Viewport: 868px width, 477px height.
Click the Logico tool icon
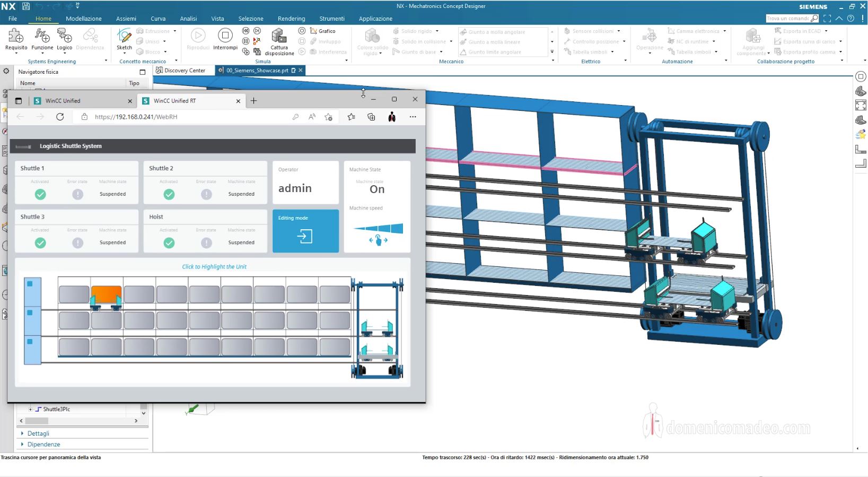click(x=65, y=36)
